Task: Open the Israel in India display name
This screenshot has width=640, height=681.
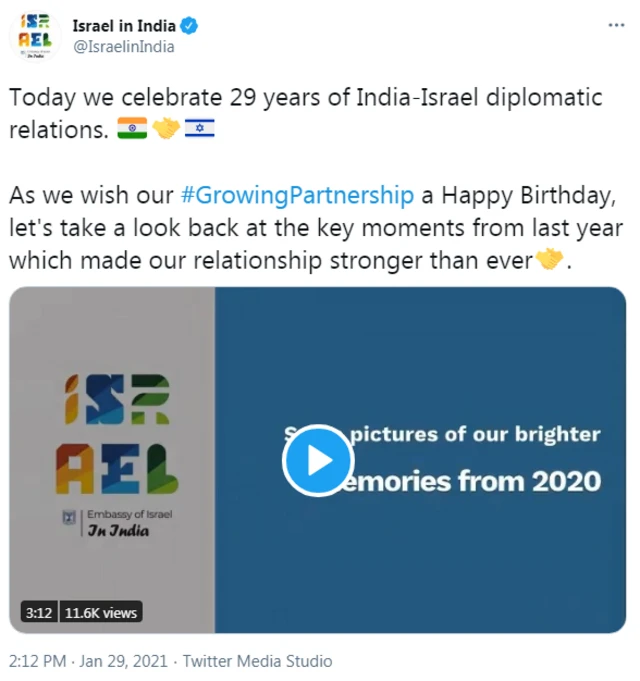Action: click(x=126, y=26)
